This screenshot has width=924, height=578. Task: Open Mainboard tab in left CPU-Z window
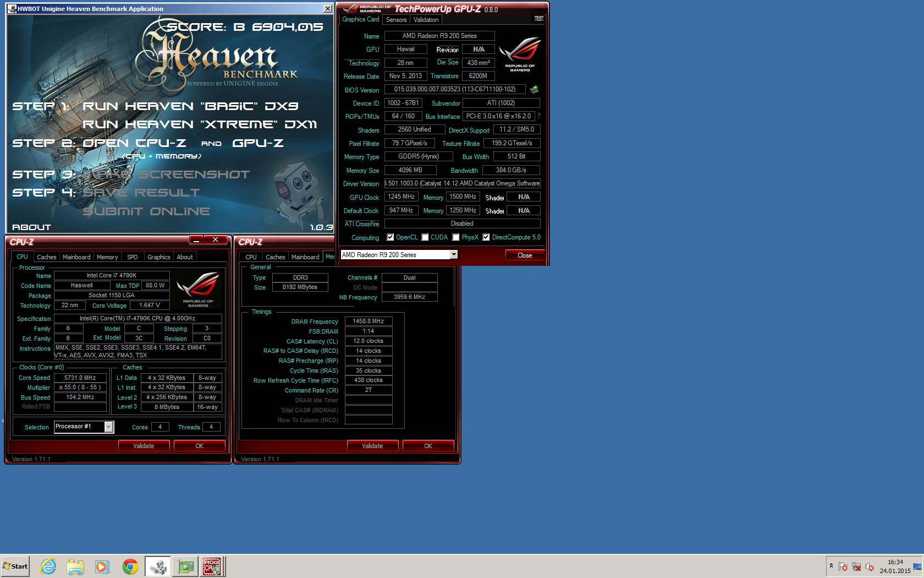[x=76, y=257]
